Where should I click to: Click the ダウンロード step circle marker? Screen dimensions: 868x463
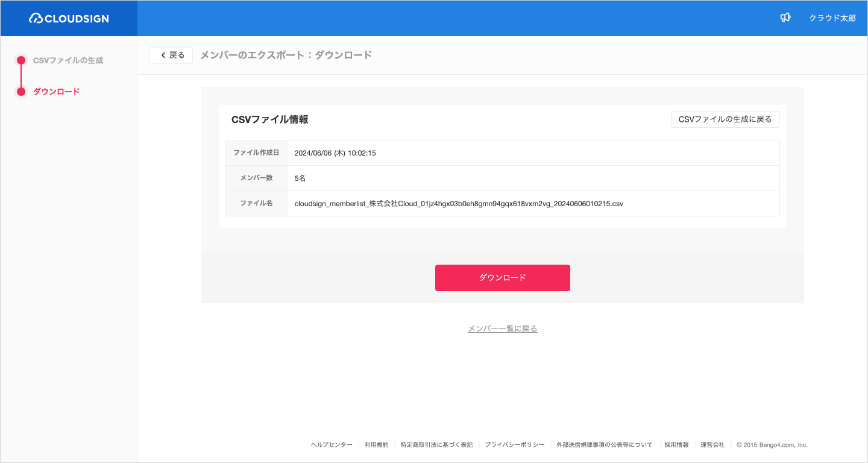tap(21, 92)
